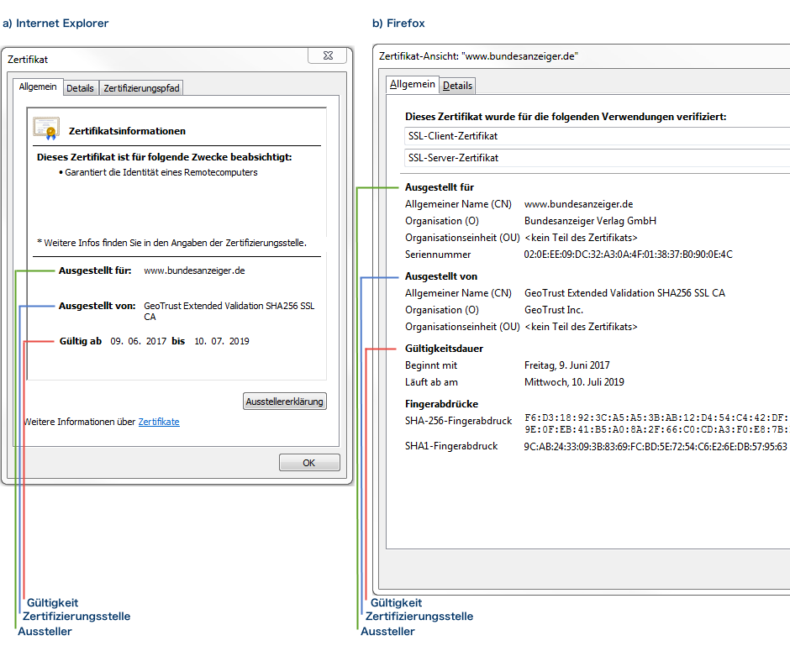Click the Seriennummer value in Firefox
Image resolution: width=790 pixels, height=672 pixels.
coord(629,255)
